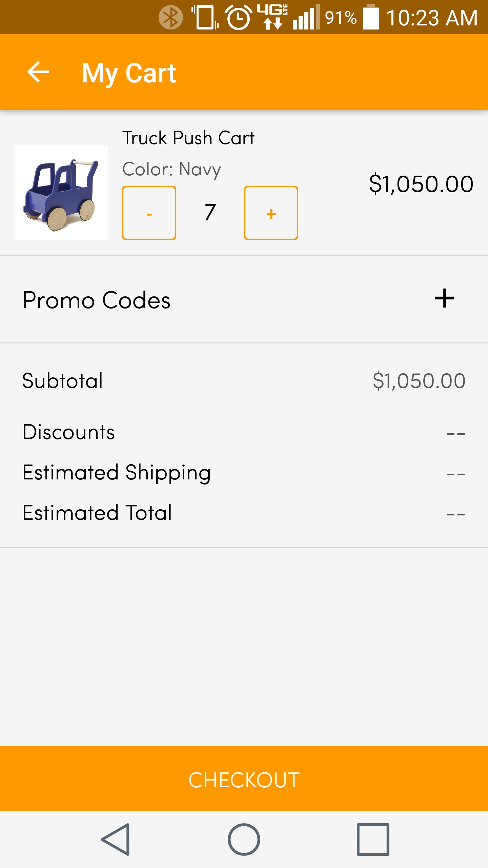Tap the battery indicator icon
Viewport: 488px width, 868px height.
tap(371, 17)
